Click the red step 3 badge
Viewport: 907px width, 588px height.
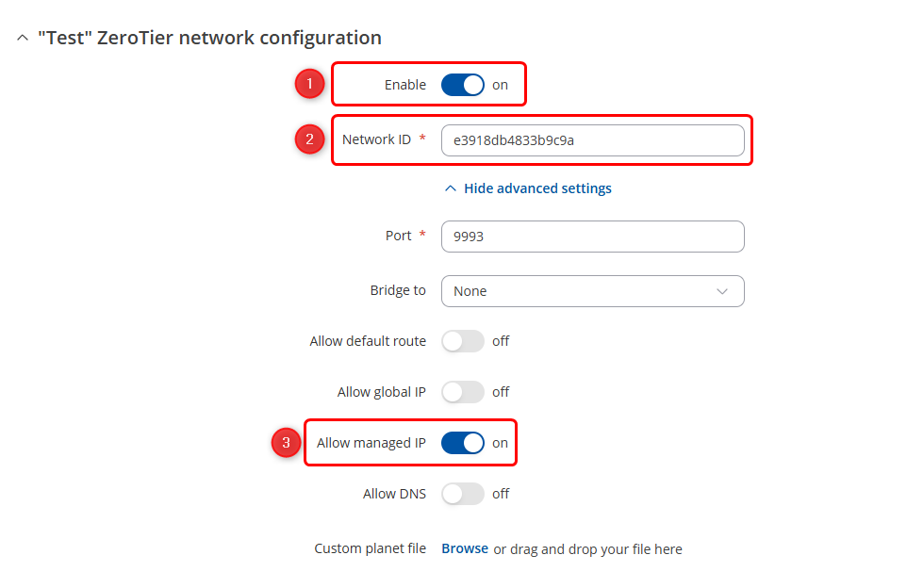pyautogui.click(x=286, y=443)
